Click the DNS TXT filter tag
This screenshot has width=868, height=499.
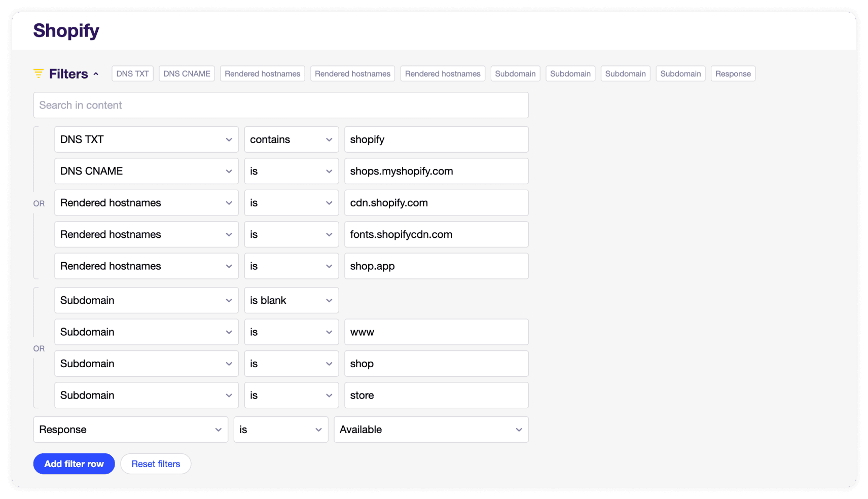pos(132,74)
